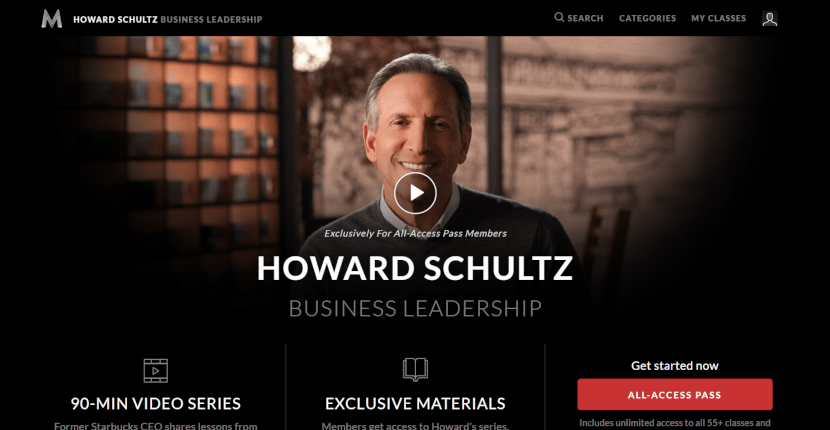Image resolution: width=830 pixels, height=430 pixels.
Task: Buy the All-Access Pass red button
Action: pyautogui.click(x=674, y=395)
